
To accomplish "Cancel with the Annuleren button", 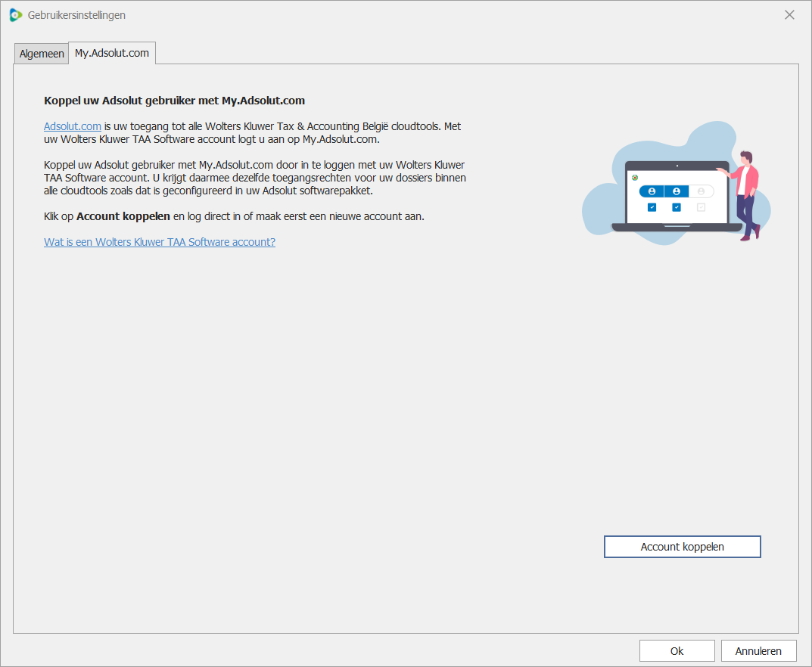I will point(758,651).
